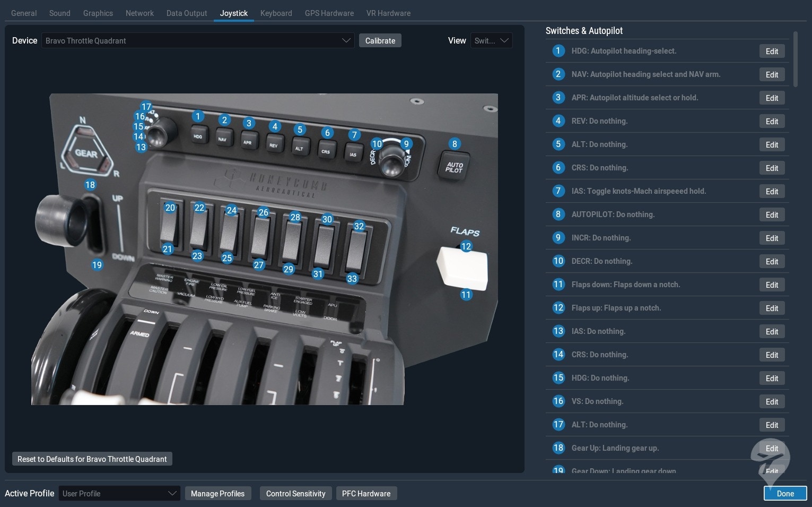This screenshot has height=507, width=812.
Task: Click marker 13 on selector knob
Action: 141,147
